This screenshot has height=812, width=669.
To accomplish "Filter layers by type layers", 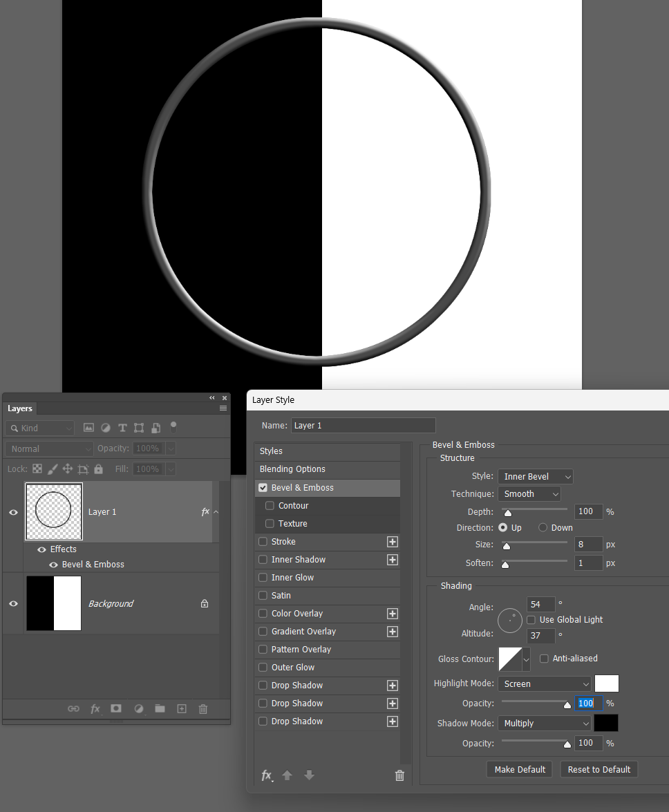I will [x=122, y=427].
